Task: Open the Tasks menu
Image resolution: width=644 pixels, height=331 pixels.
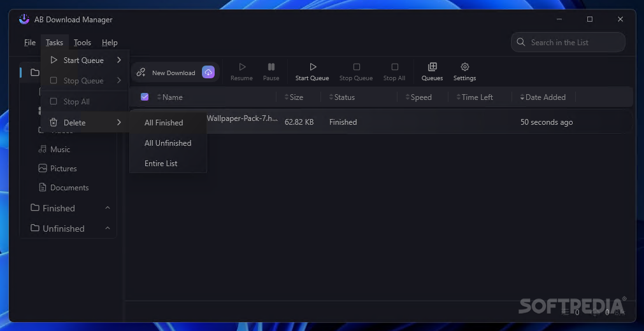Action: [54, 43]
